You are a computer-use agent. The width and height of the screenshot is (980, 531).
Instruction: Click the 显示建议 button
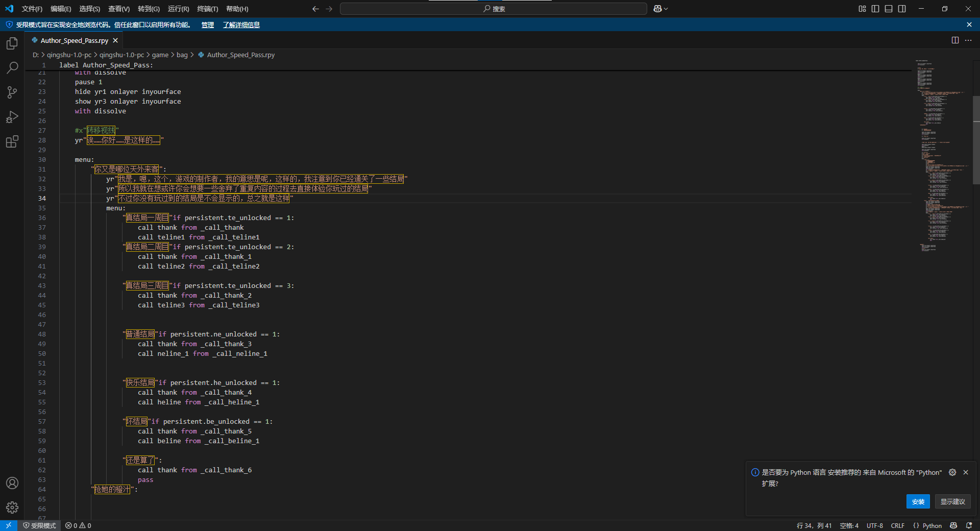coord(952,501)
